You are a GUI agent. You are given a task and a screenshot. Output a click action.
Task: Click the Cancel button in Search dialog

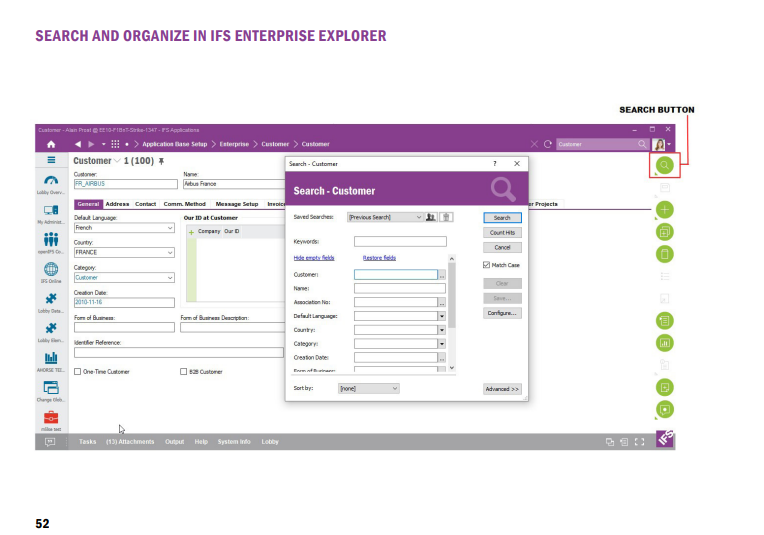(x=502, y=248)
